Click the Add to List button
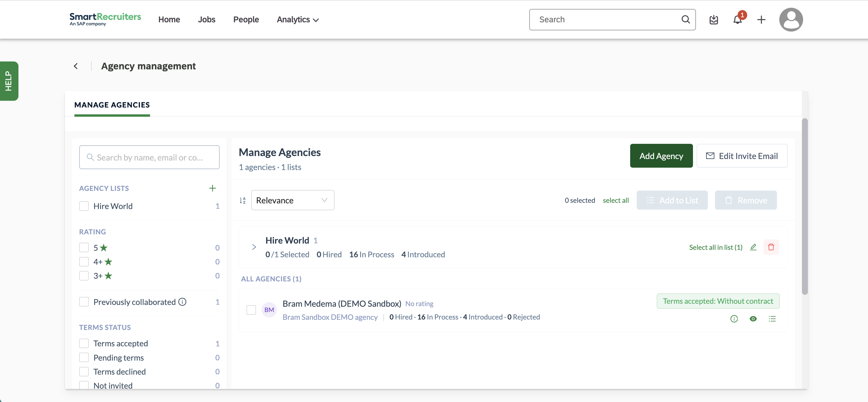The width and height of the screenshot is (868, 402). [x=672, y=200]
